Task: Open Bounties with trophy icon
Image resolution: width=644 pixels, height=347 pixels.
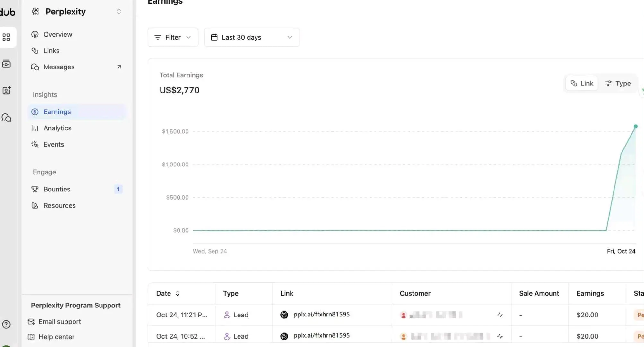Action: coord(57,189)
